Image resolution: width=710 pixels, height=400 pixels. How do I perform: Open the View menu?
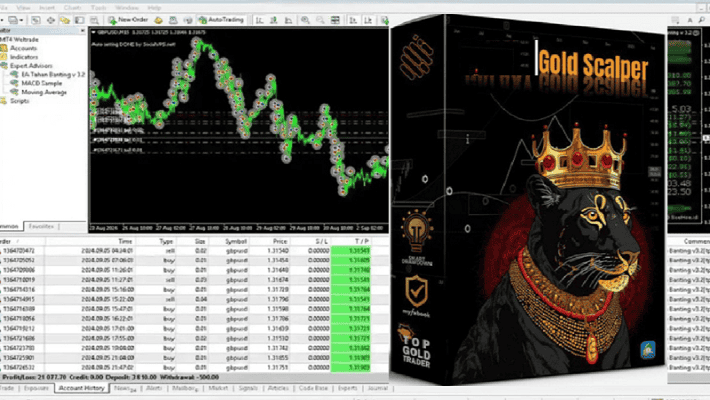click(x=23, y=8)
